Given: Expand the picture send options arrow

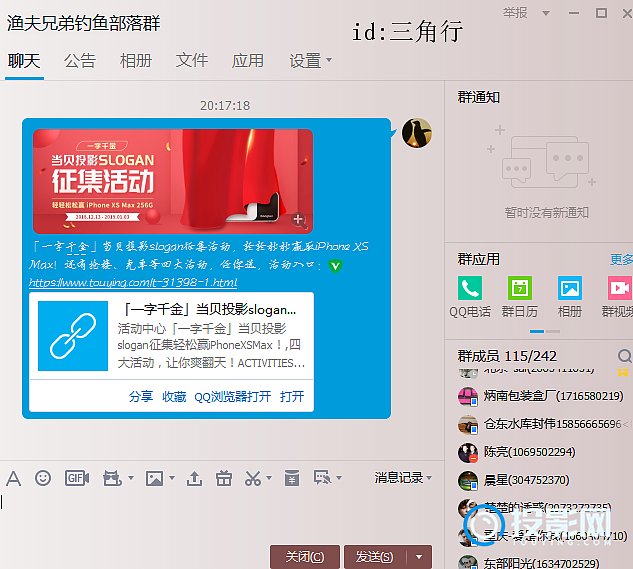Looking at the screenshot, I should (x=172, y=478).
